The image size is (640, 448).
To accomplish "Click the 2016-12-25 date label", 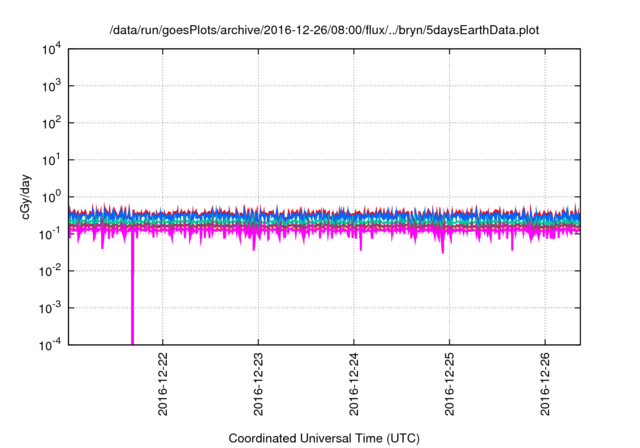I will coord(449,384).
